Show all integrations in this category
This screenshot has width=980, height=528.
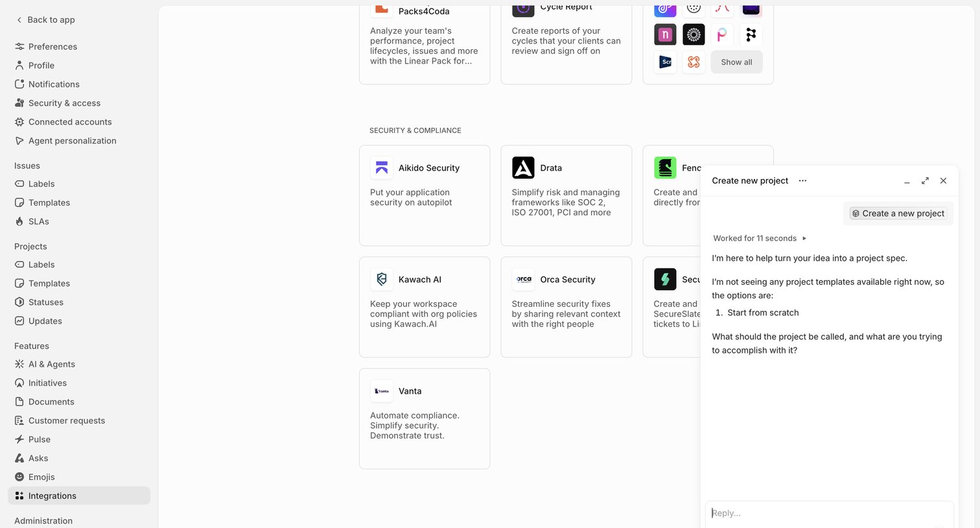(x=736, y=62)
